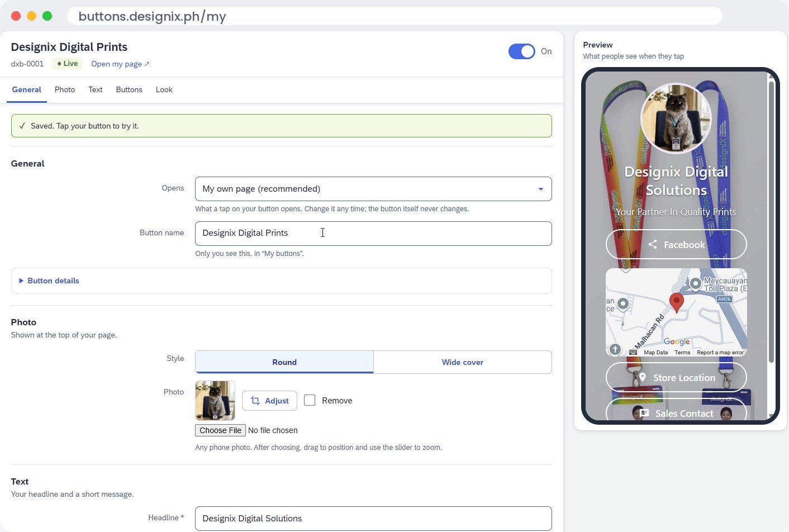Select the Wide cover photo style
789x532 pixels.
pyautogui.click(x=463, y=362)
